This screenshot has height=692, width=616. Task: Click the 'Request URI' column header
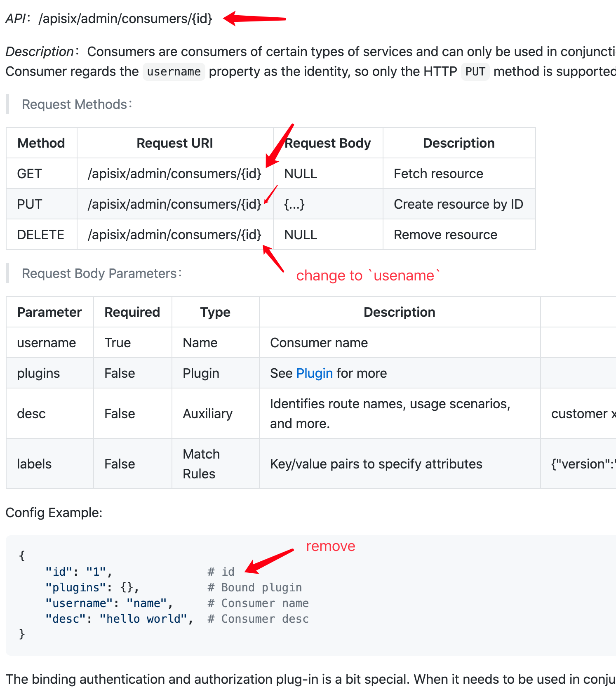click(175, 143)
